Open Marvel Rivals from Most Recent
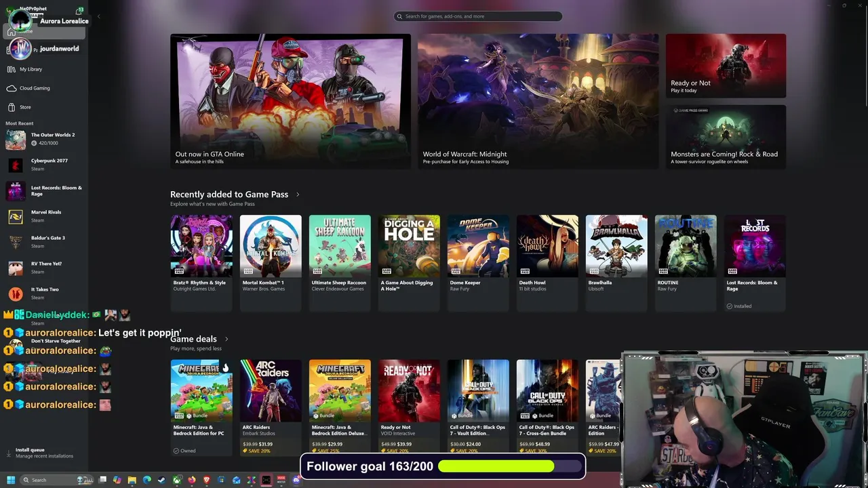The image size is (868, 488). coord(44,216)
